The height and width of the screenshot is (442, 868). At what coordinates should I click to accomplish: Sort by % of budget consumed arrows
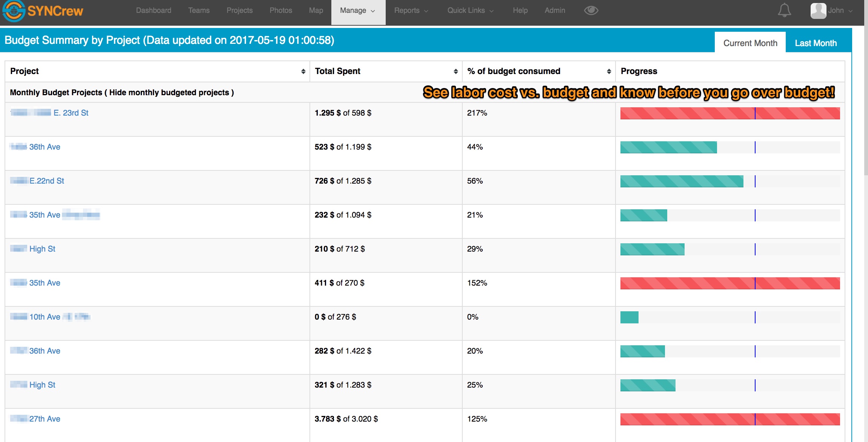[609, 71]
